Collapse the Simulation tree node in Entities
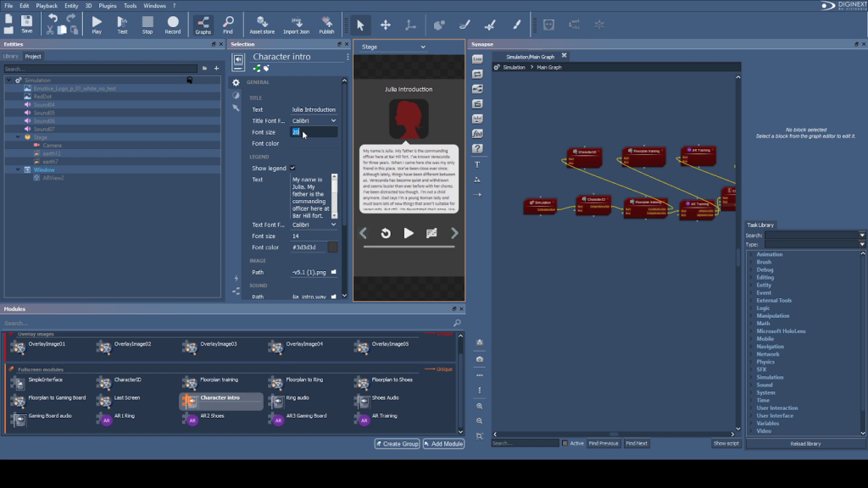Screen dimensions: 868x488 coord(8,80)
